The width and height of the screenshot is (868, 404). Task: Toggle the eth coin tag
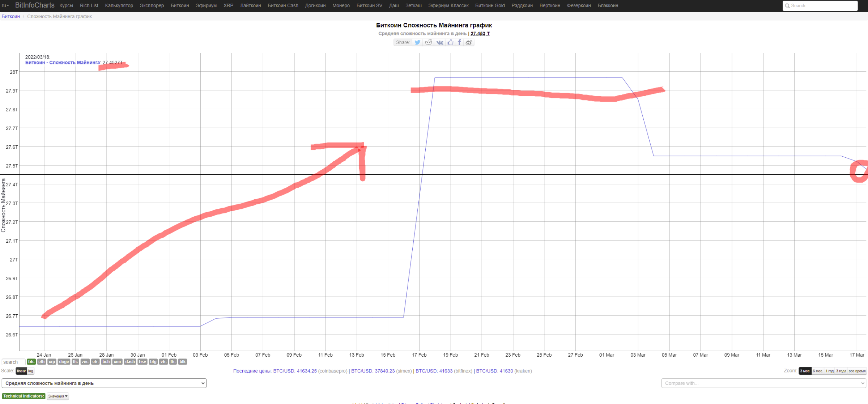[x=41, y=362]
